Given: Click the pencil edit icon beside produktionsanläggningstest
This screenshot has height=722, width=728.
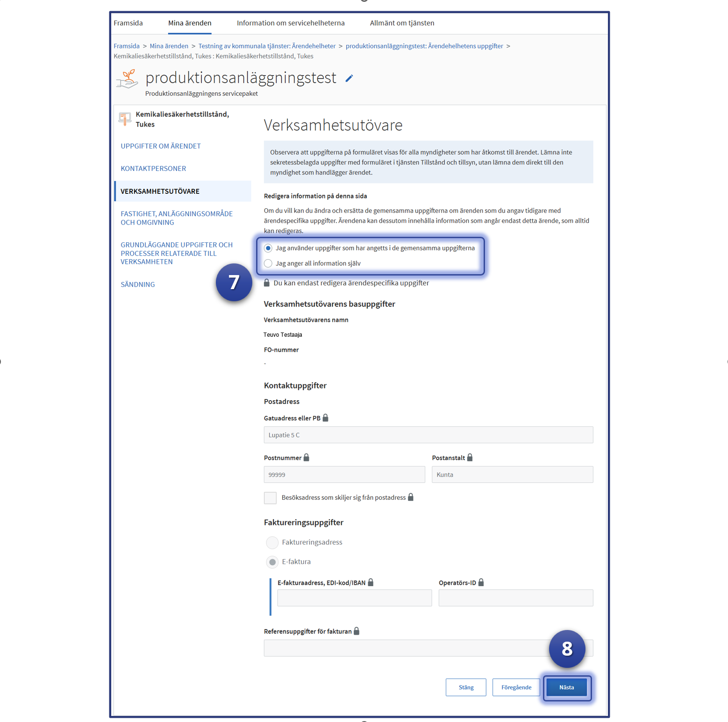Looking at the screenshot, I should [349, 78].
